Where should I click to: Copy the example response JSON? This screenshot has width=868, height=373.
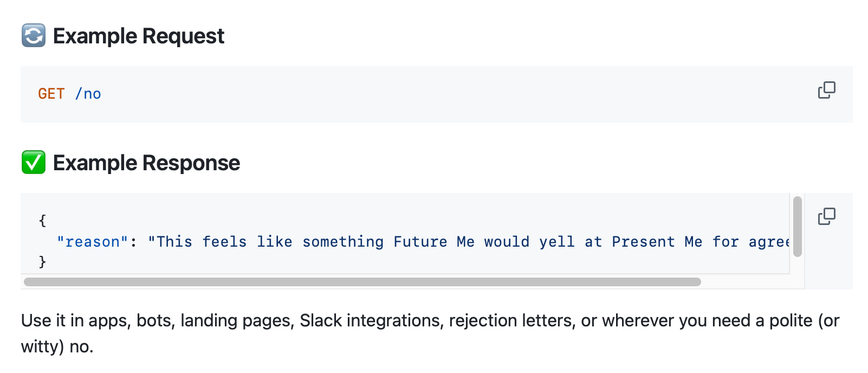tap(826, 216)
